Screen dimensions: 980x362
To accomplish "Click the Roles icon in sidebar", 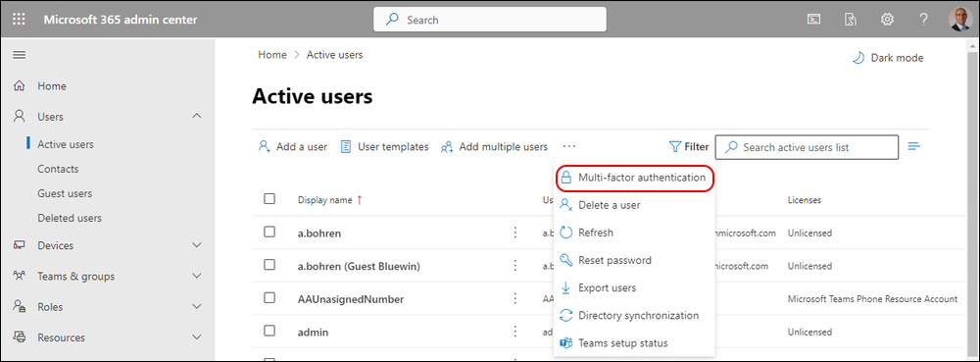I will pos(20,306).
